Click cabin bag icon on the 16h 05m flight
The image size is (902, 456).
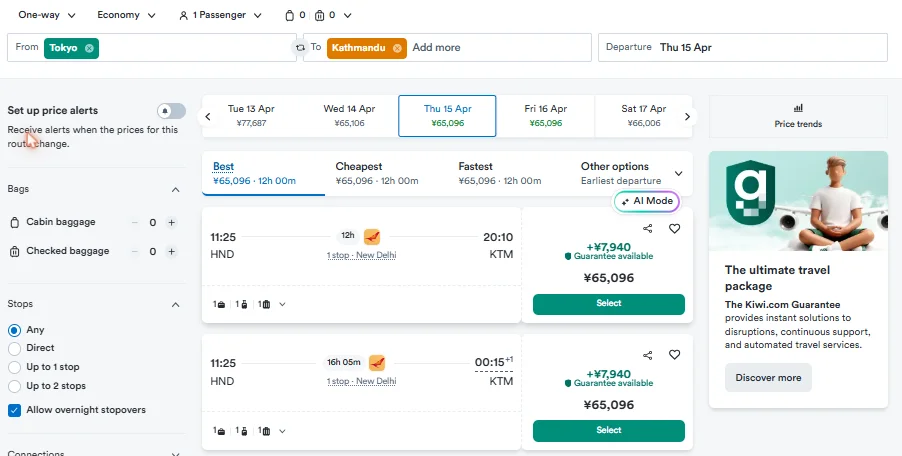(244, 431)
